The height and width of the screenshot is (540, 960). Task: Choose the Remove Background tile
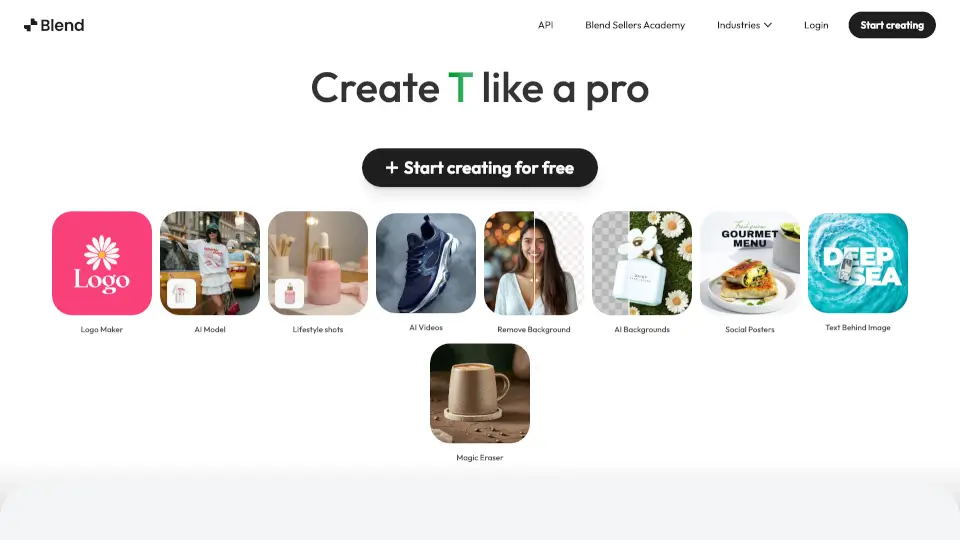(x=534, y=263)
